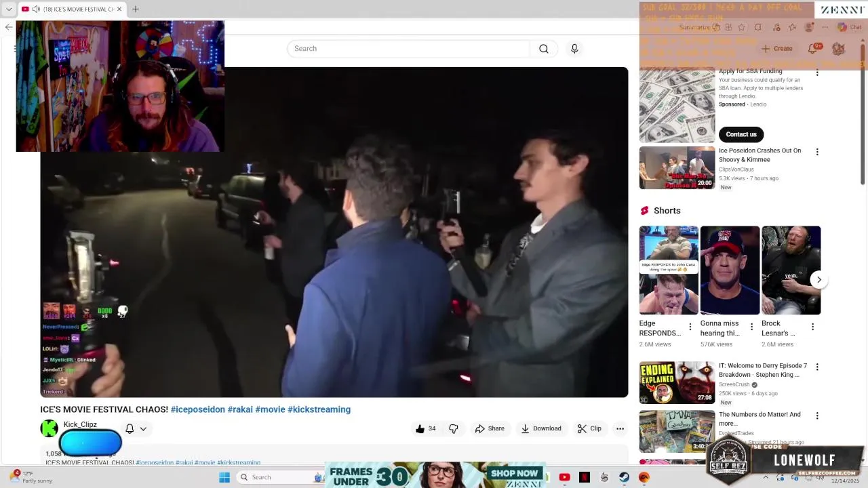Open the browser tab search dropdown chevron
The height and width of the screenshot is (488, 868).
(8, 9)
